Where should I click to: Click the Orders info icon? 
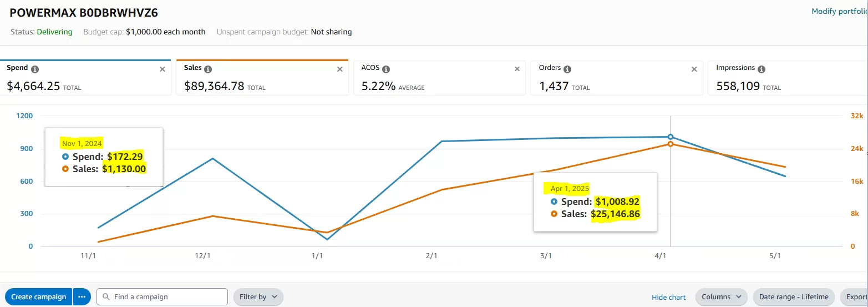click(567, 69)
